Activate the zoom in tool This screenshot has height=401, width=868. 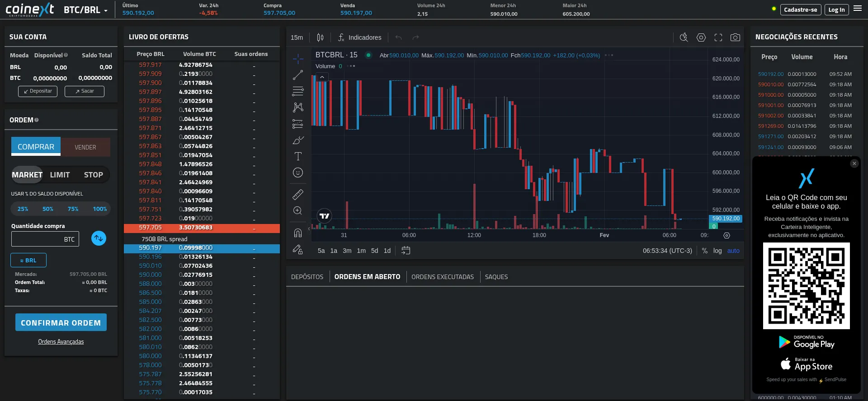pos(298,210)
